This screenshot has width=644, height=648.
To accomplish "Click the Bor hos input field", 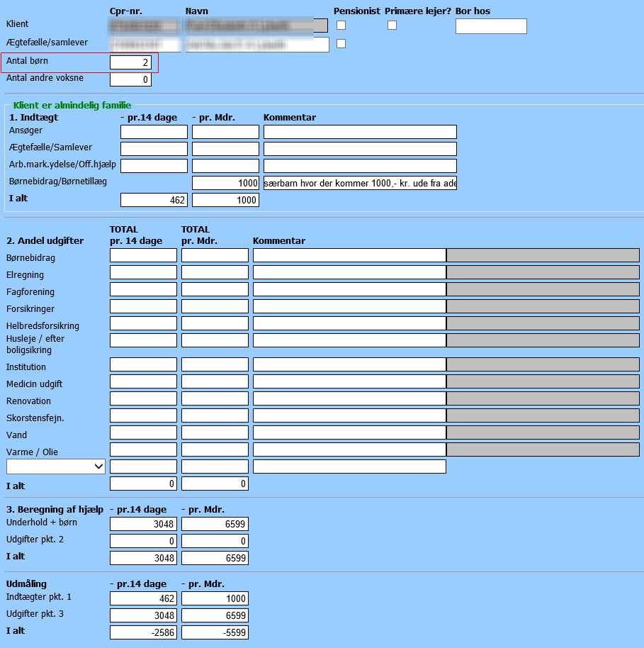I will pos(491,26).
